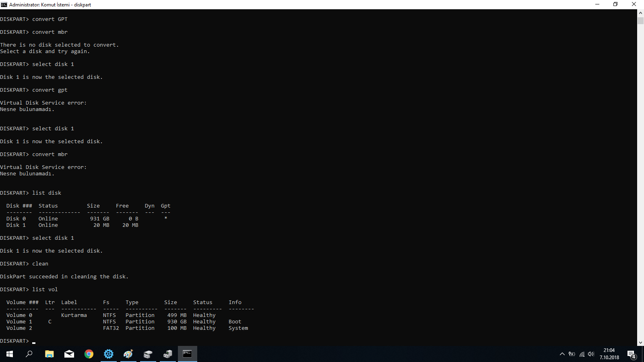
Task: Open the volume slider from the tray
Action: [x=591, y=354]
